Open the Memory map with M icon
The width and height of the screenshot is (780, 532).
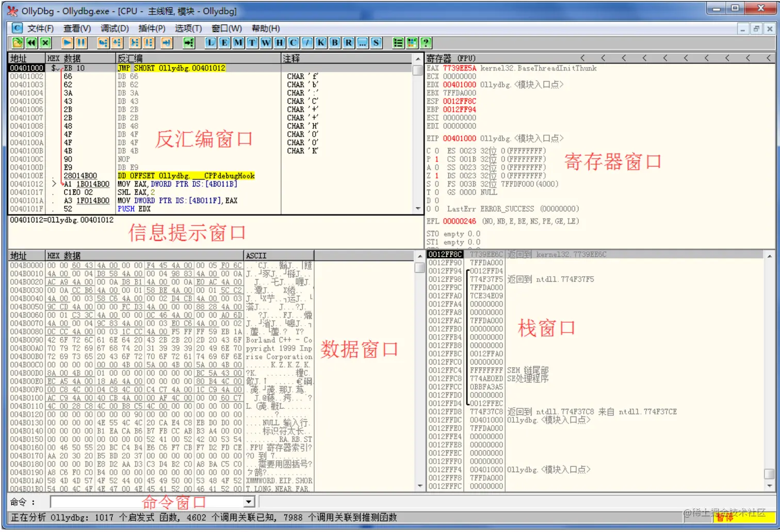tap(237, 43)
